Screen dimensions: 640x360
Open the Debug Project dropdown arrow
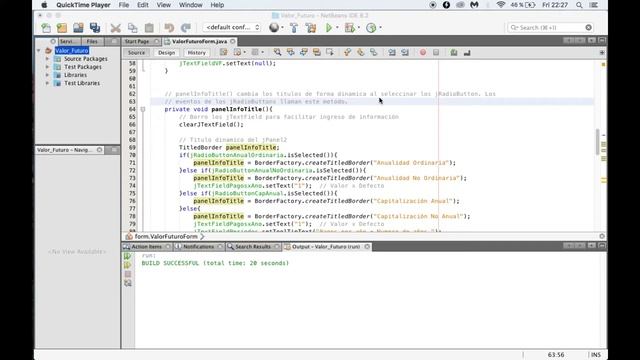point(359,28)
